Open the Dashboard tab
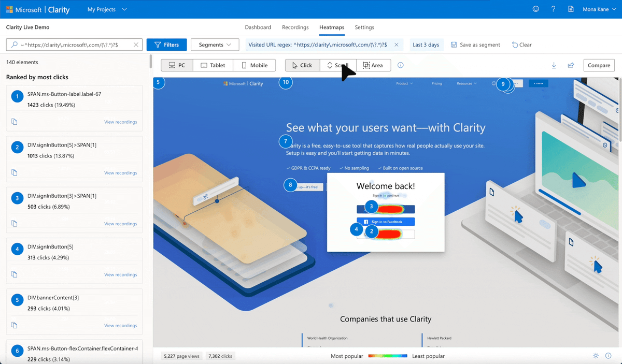This screenshot has height=364, width=622. [258, 27]
